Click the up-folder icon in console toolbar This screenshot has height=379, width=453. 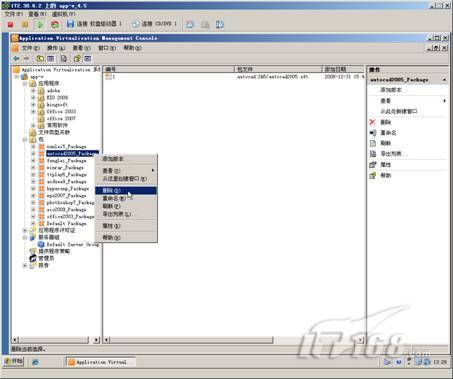click(40, 59)
